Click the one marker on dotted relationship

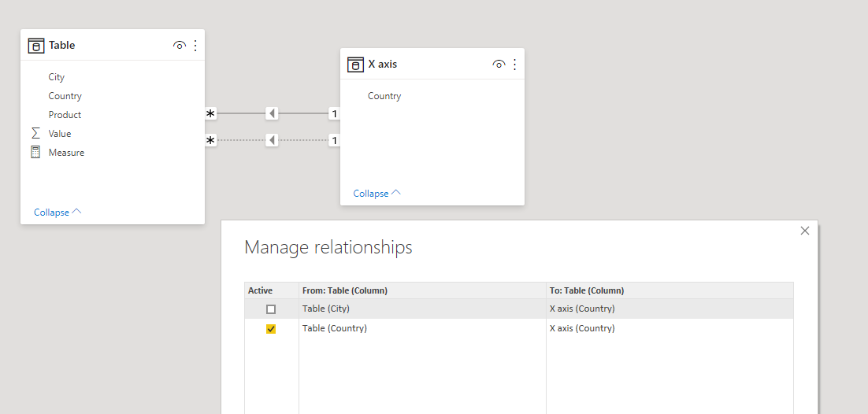(334, 140)
